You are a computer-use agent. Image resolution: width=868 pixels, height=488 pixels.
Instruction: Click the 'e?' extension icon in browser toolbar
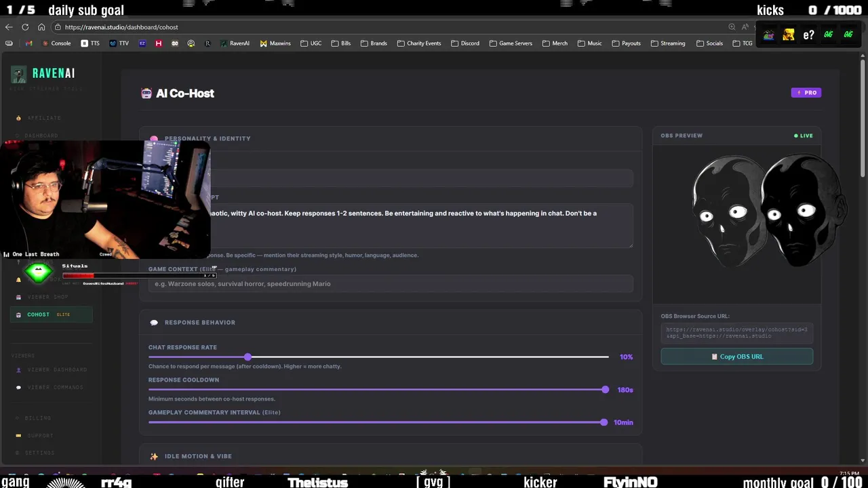(808, 35)
